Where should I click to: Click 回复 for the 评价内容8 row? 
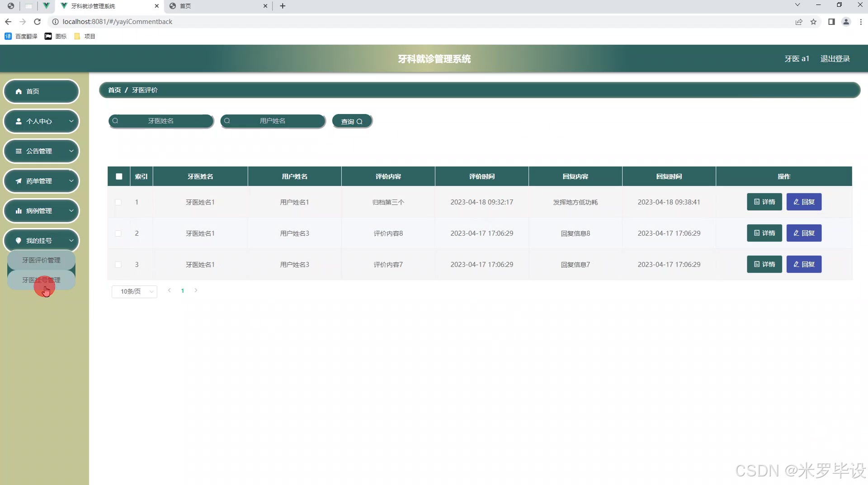coord(804,233)
